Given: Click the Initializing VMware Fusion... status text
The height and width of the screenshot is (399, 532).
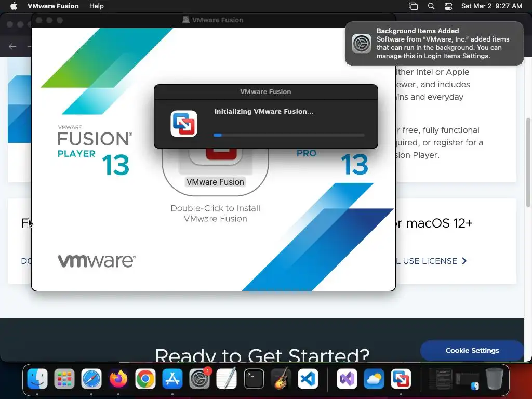Looking at the screenshot, I should (x=263, y=111).
